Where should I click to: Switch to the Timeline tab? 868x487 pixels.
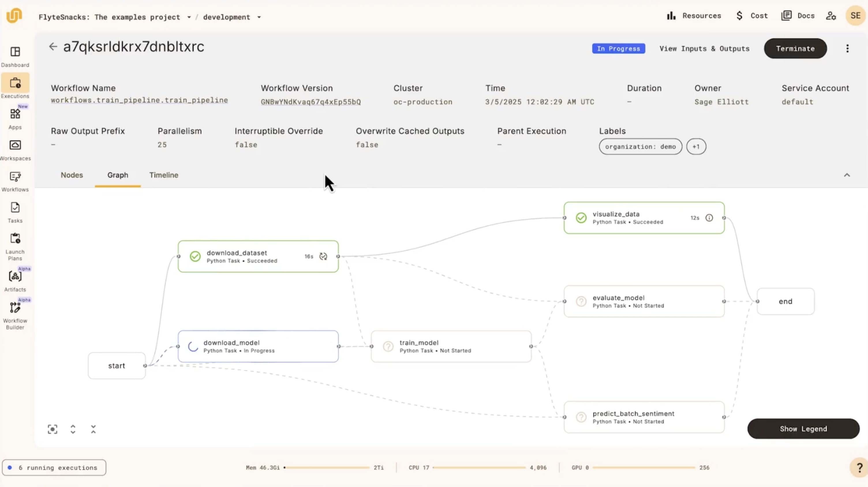pos(164,175)
